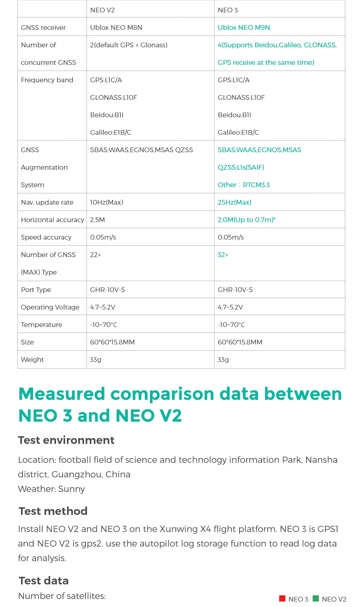Click the Test environment subheading

pos(66,440)
